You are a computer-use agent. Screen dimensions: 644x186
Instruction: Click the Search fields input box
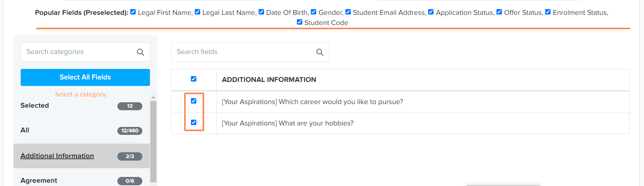coord(250,52)
